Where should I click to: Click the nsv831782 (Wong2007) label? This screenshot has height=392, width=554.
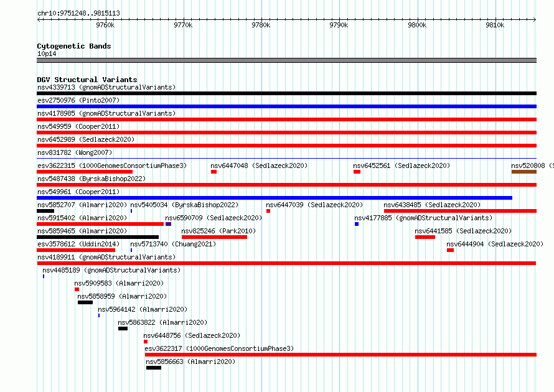tap(75, 152)
